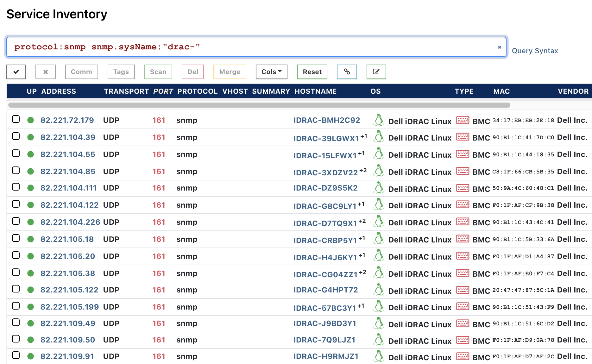
Task: Open the edit pencil icon tool
Action: [376, 72]
